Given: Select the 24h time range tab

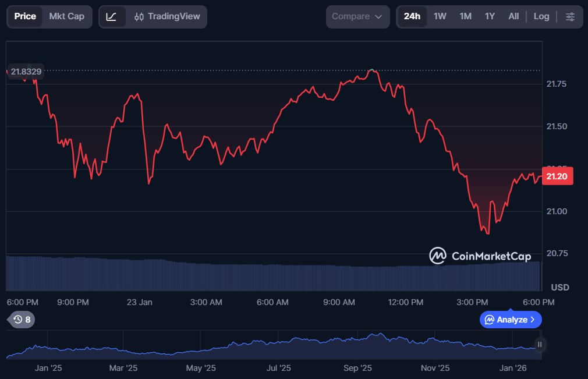Looking at the screenshot, I should click(412, 16).
